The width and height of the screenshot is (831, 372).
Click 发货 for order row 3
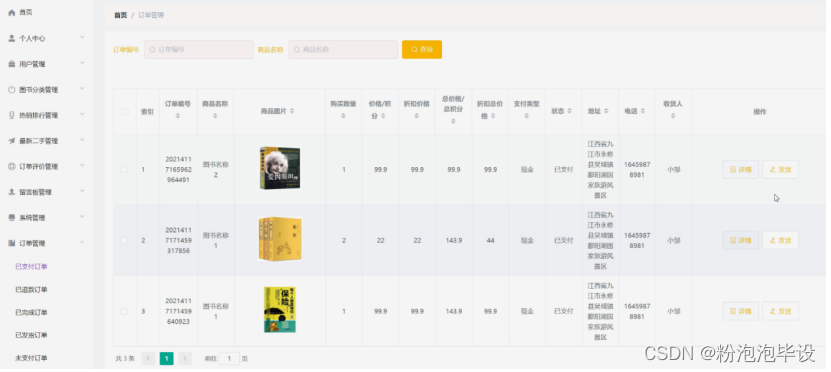point(780,312)
